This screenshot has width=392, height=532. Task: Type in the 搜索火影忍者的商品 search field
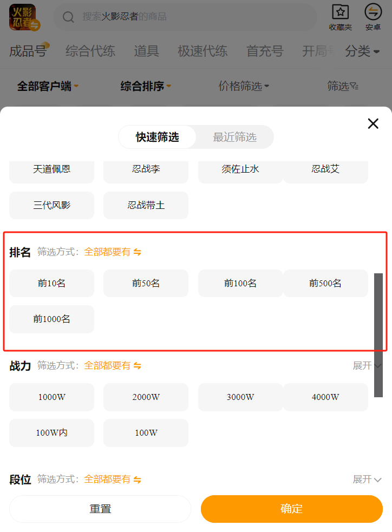point(190,17)
